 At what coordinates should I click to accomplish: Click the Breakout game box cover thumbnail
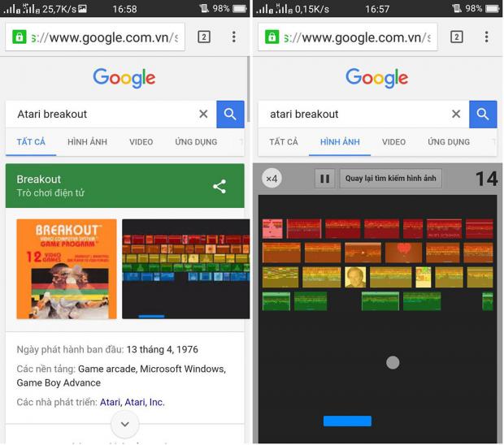pyautogui.click(x=67, y=269)
